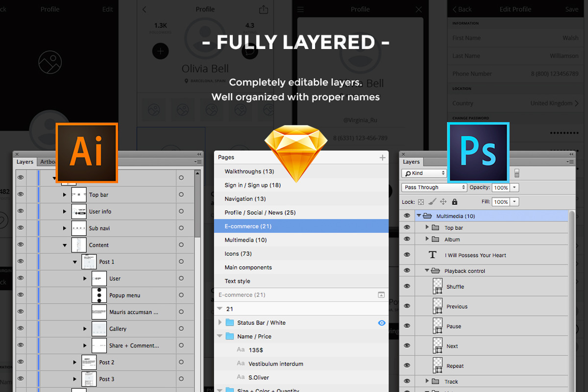The image size is (588, 392).
Task: Select the Walkthroughs (13) page
Action: pyautogui.click(x=301, y=171)
